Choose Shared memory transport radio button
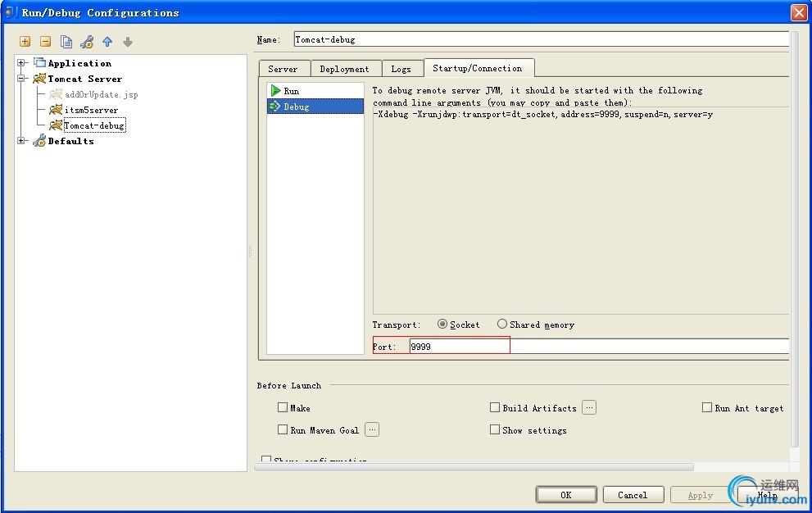812x513 pixels. coord(501,324)
